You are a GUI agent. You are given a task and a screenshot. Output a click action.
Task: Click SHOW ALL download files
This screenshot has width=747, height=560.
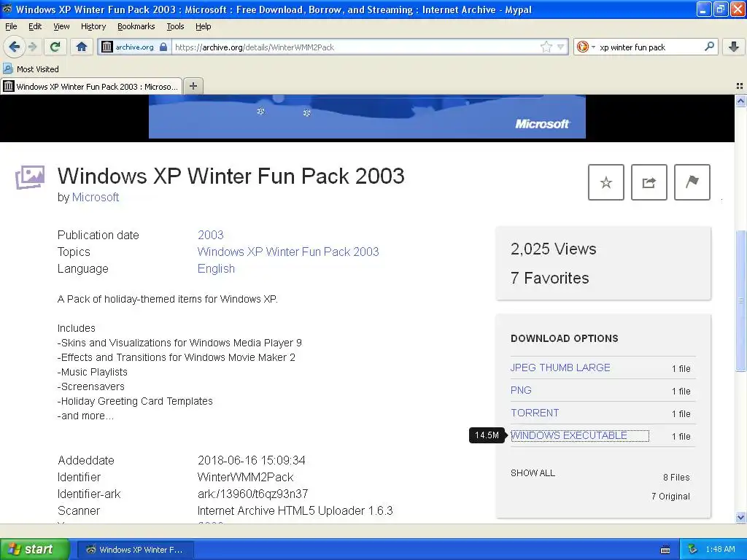(x=533, y=472)
